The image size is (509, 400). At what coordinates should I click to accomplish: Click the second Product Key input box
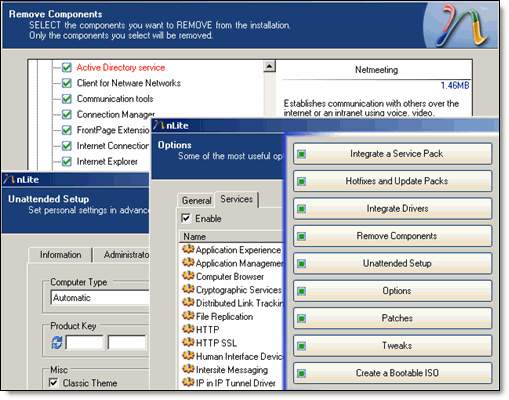tap(127, 343)
